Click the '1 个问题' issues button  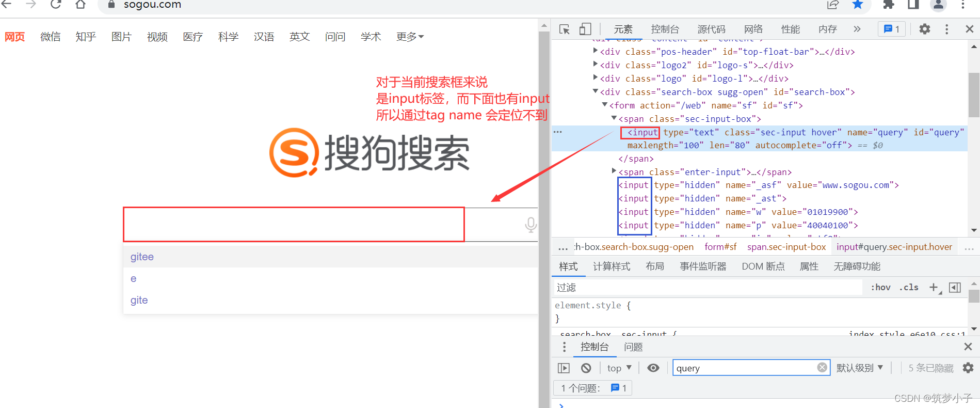593,388
